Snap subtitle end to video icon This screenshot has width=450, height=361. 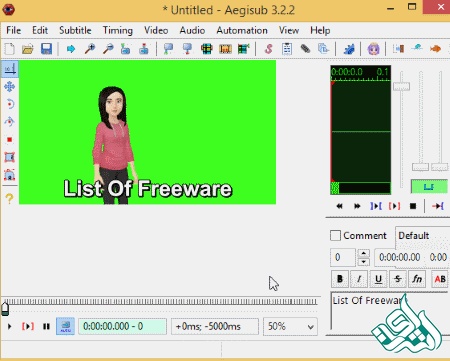pyautogui.click(x=187, y=49)
